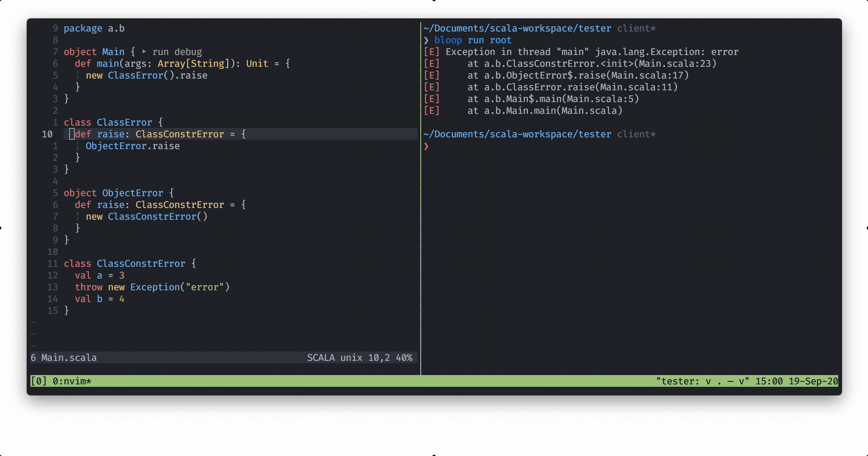
Task: Click the play triangle before run debug
Action: 144,52
